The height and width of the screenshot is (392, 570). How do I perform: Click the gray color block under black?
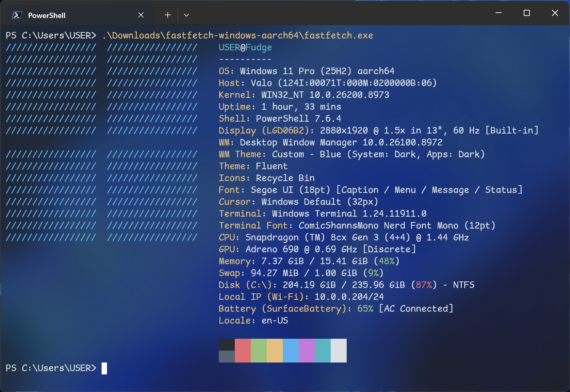pyautogui.click(x=227, y=356)
